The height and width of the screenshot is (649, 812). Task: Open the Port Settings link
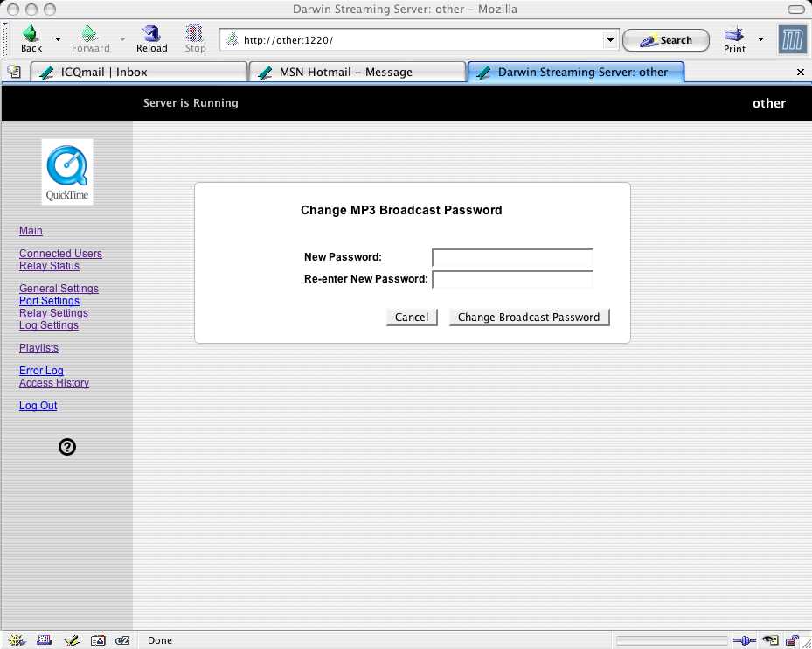[49, 301]
